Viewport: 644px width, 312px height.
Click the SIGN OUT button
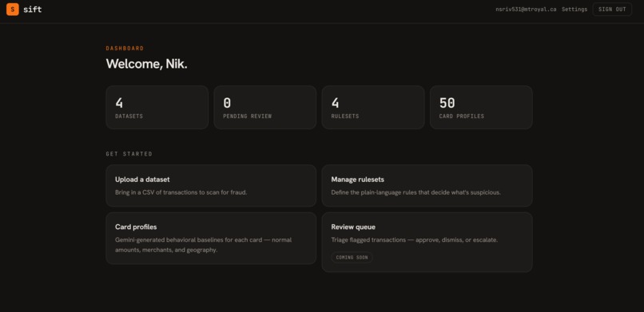[x=612, y=9]
